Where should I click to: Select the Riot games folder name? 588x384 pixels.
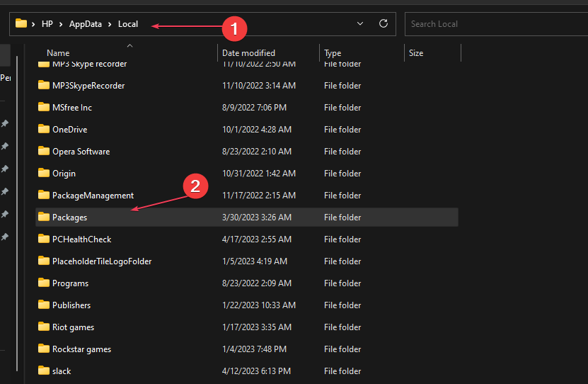coord(73,327)
